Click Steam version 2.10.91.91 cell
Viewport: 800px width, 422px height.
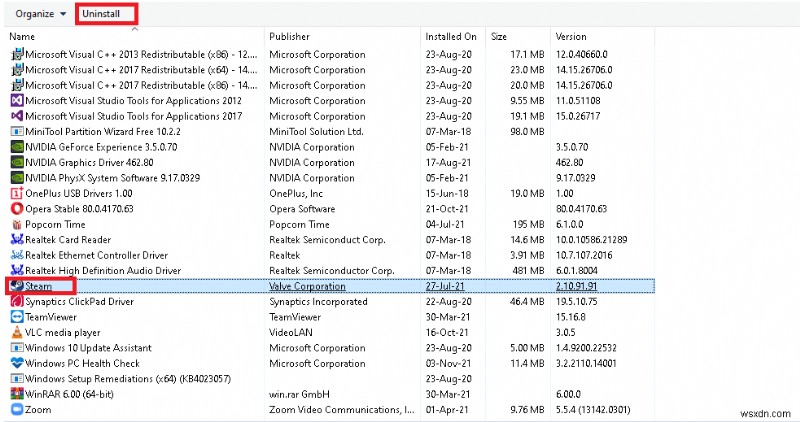[x=576, y=286]
